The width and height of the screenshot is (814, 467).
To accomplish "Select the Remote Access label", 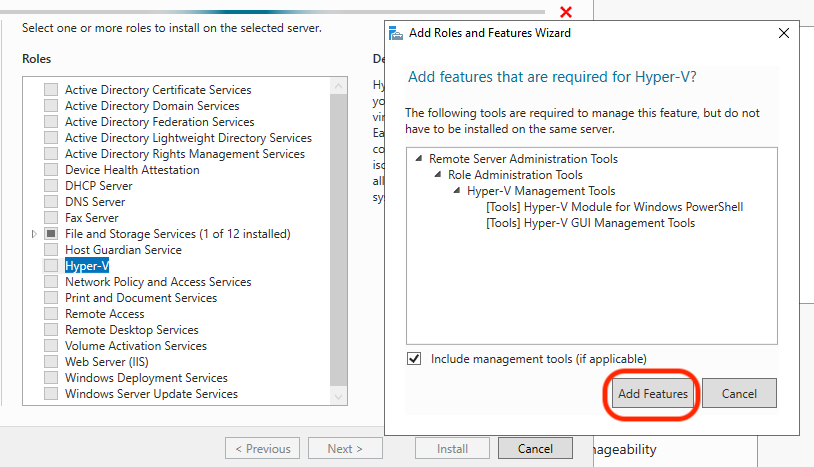I will pyautogui.click(x=104, y=313).
